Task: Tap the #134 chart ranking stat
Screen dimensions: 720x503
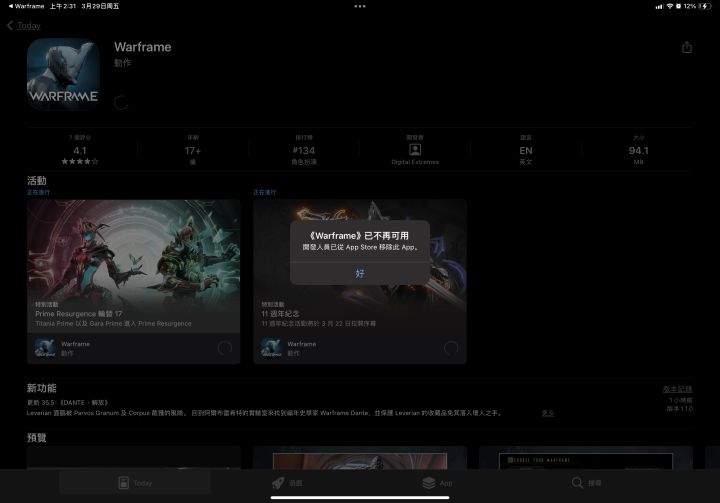Action: [x=304, y=150]
